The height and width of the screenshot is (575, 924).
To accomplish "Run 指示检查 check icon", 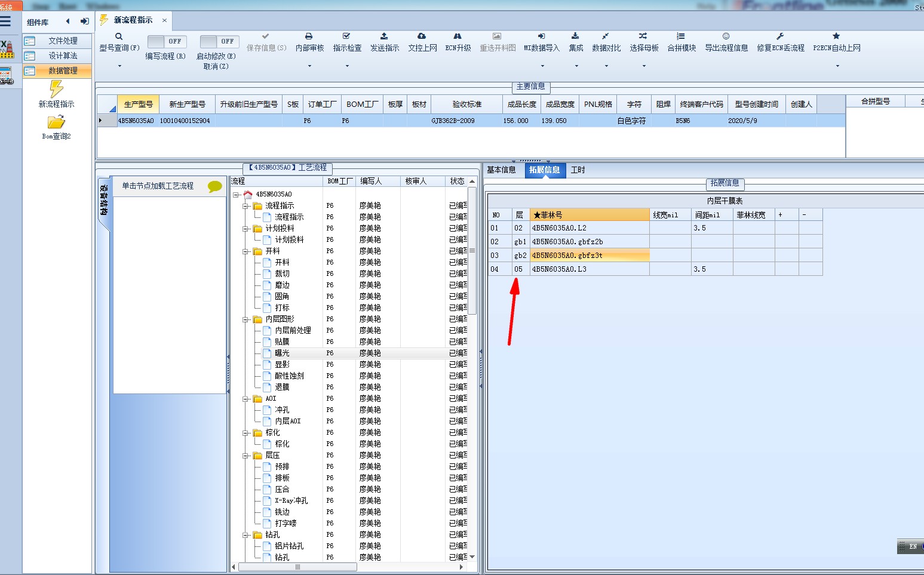I will click(x=346, y=36).
